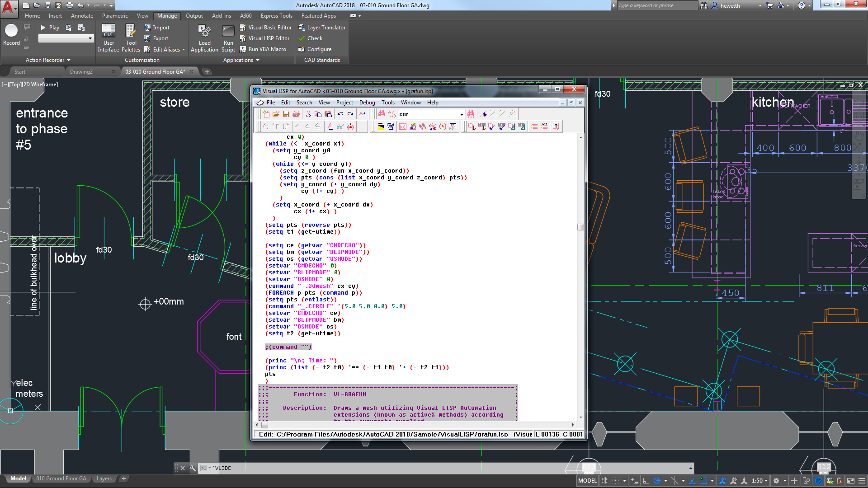Open the Debug menu in VLIDE
Image resolution: width=868 pixels, height=488 pixels.
366,103
